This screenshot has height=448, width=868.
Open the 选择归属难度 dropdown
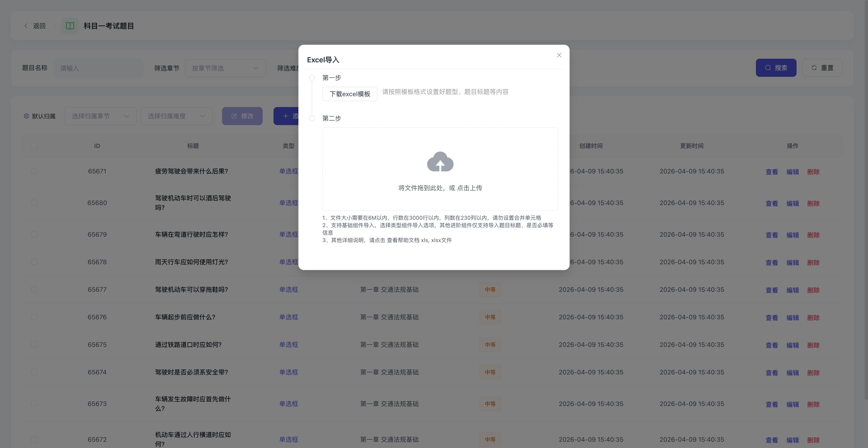[177, 116]
